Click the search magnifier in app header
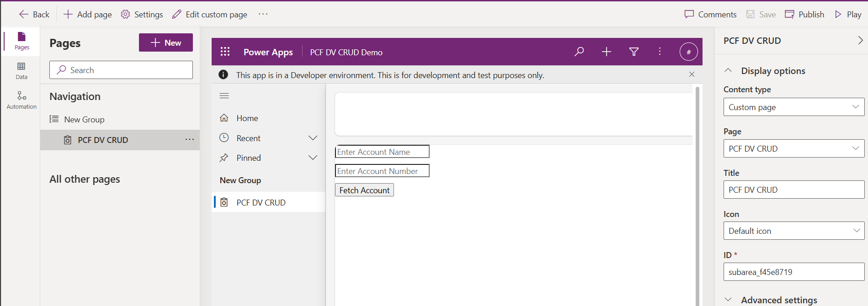 coord(579,52)
